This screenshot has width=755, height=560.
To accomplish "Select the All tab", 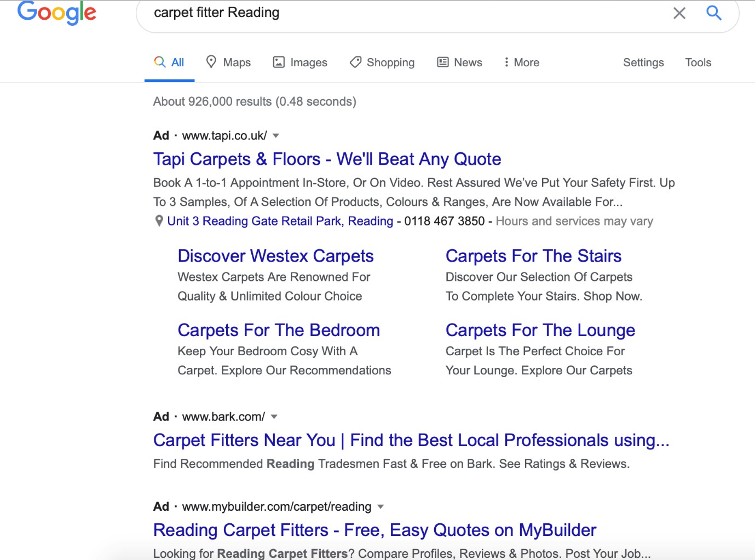I will click(x=169, y=62).
